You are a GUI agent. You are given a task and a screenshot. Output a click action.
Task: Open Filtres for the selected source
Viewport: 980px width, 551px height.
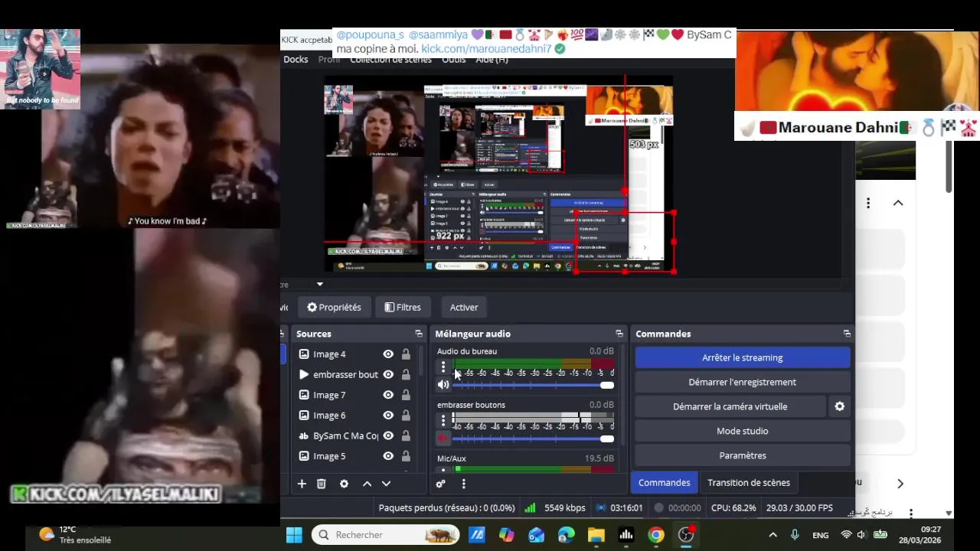click(x=403, y=307)
